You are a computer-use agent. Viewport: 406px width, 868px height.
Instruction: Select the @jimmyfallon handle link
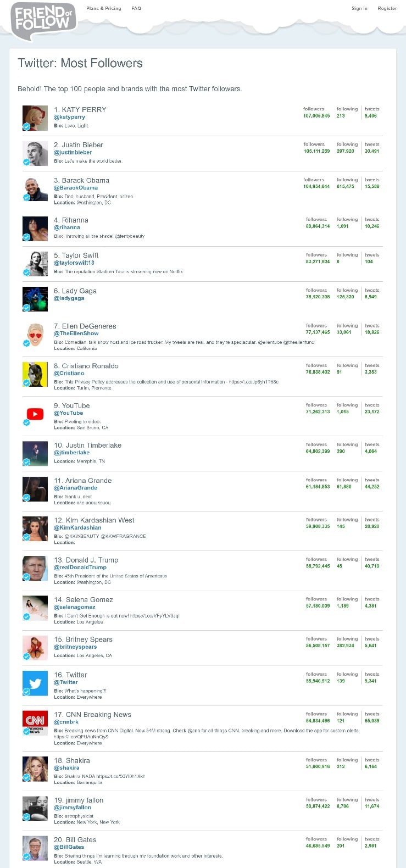[73, 808]
